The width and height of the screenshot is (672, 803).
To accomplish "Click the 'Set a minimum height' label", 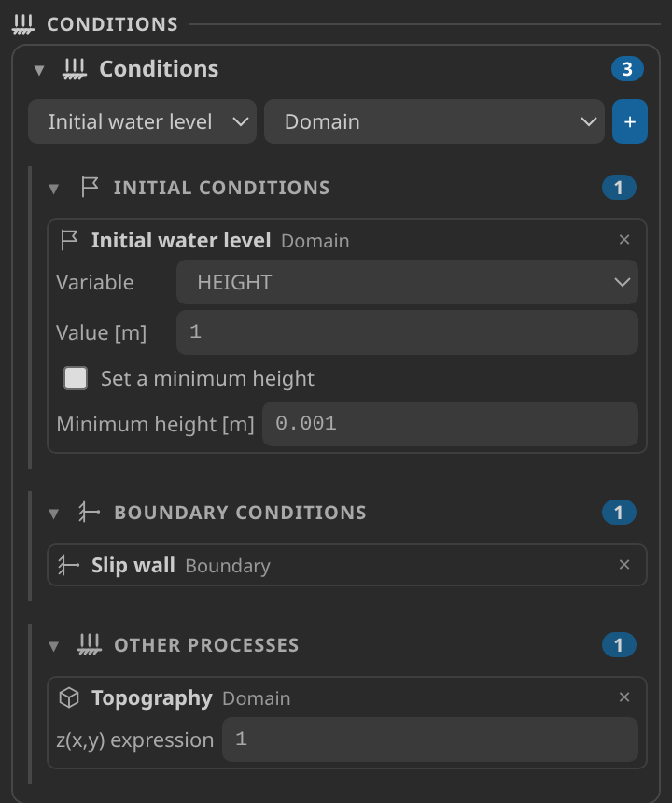I will pyautogui.click(x=207, y=378).
